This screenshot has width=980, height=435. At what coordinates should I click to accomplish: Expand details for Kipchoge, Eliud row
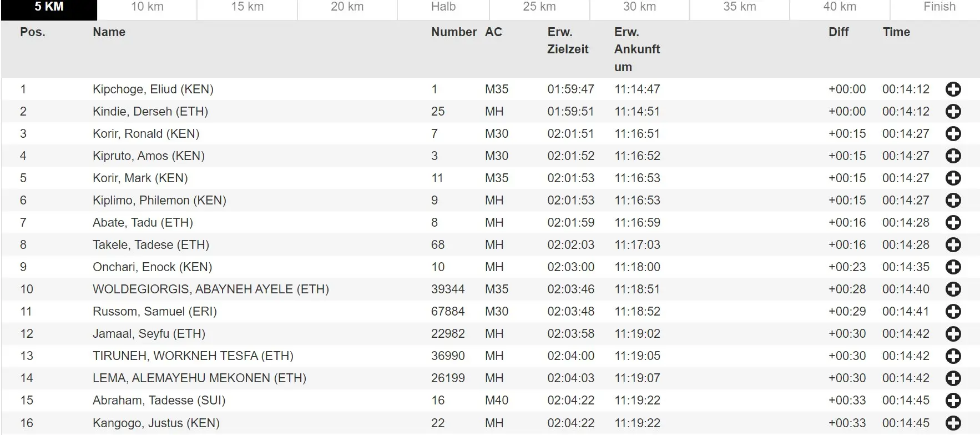click(x=953, y=89)
